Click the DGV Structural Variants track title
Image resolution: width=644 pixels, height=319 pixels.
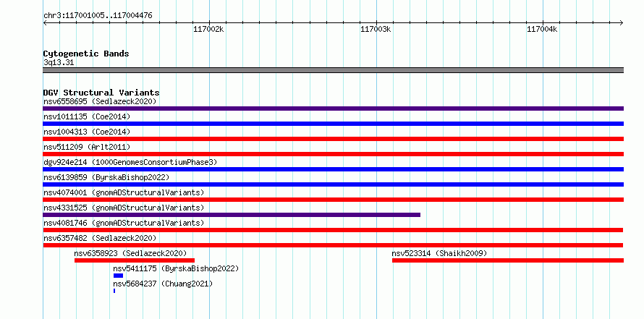pyautogui.click(x=101, y=93)
